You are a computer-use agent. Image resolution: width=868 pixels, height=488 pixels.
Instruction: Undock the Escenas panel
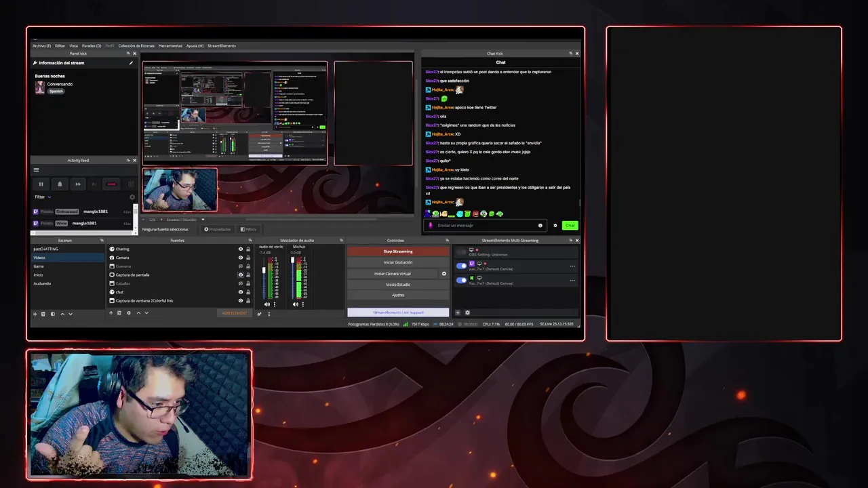(x=102, y=240)
